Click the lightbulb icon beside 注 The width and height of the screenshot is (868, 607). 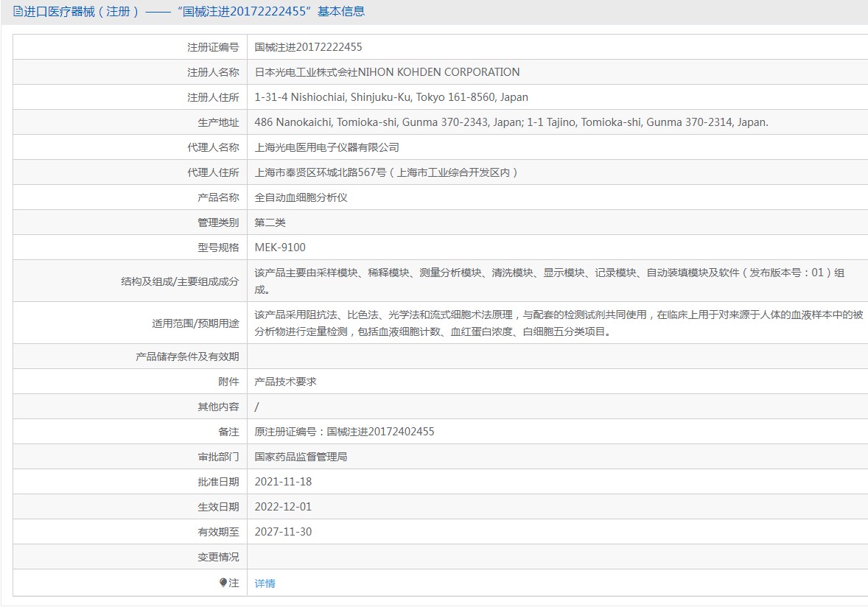223,583
